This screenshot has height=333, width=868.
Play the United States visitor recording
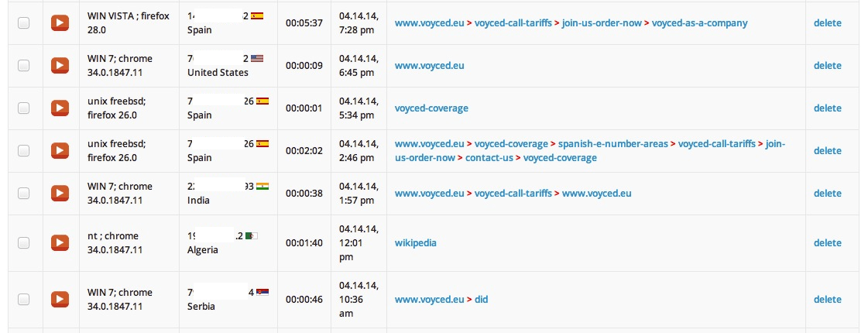[60, 65]
